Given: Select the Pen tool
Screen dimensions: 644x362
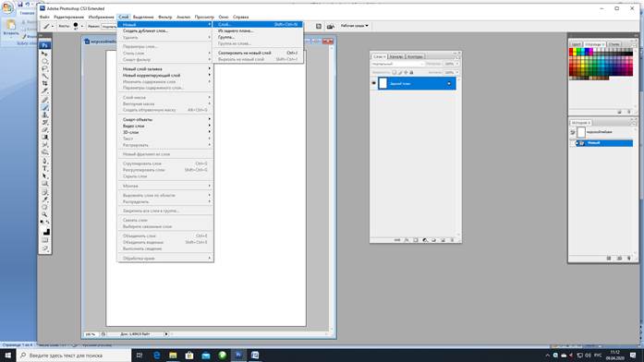Looking at the screenshot, I should pyautogui.click(x=44, y=161).
